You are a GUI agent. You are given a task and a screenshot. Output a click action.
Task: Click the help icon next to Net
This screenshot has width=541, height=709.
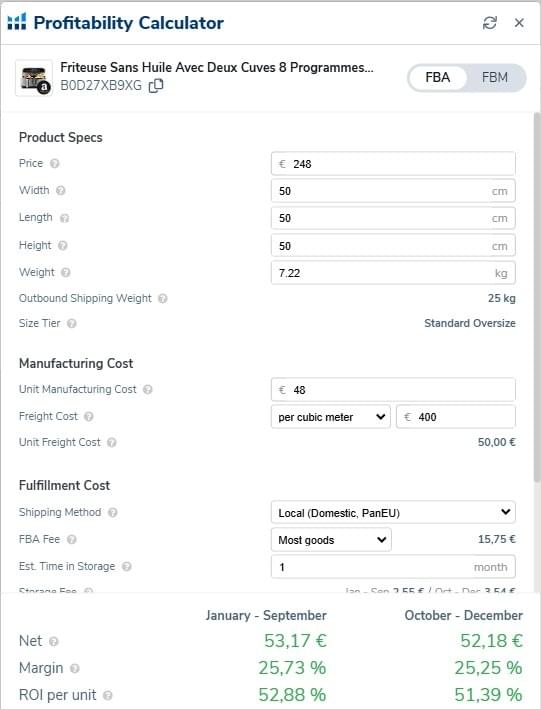pos(53,642)
